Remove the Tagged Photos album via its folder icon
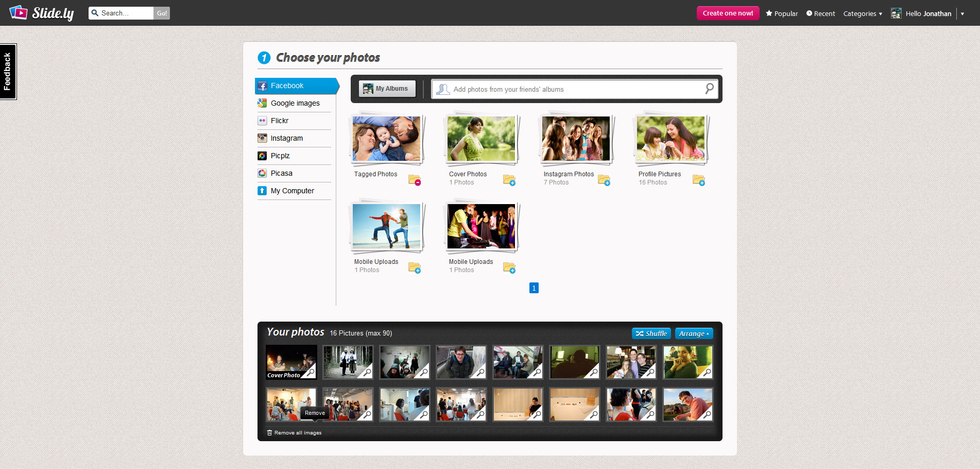This screenshot has width=980, height=469. point(415,180)
